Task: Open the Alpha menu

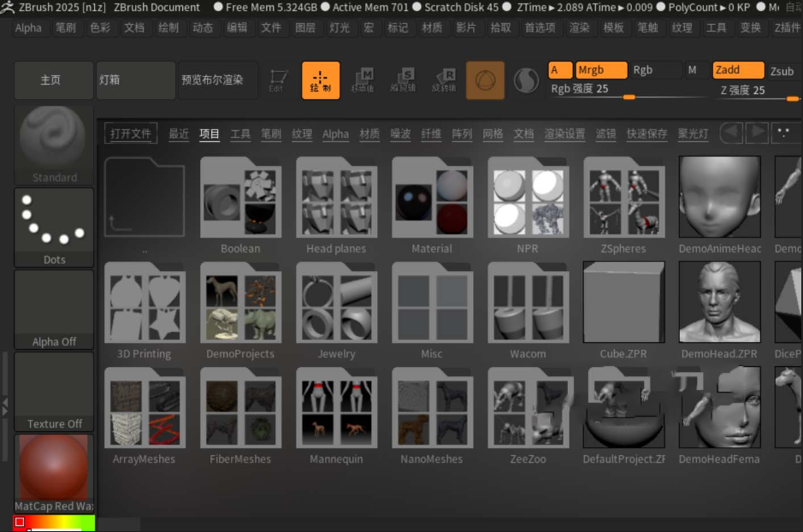Action: pos(28,27)
